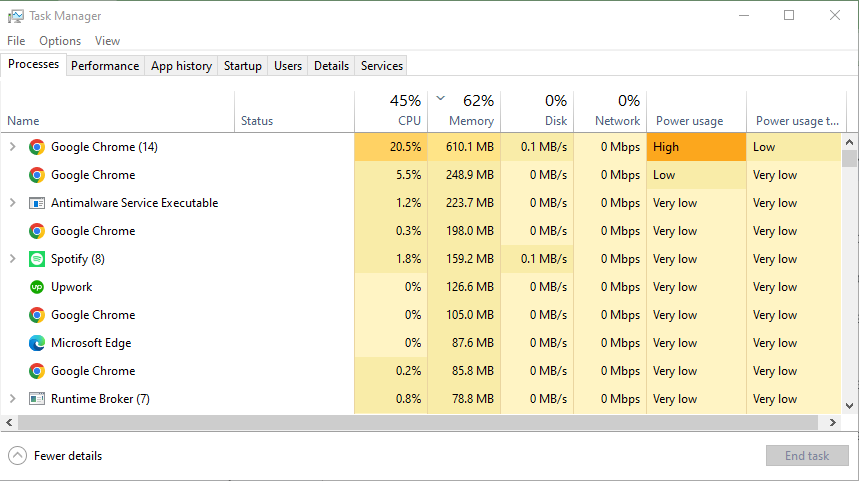Expand the Google Chrome (14) process group
The width and height of the screenshot is (859, 481).
coord(13,147)
